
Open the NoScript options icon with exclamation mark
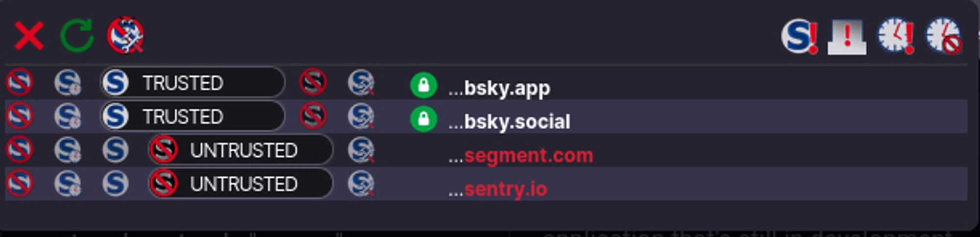tap(800, 36)
